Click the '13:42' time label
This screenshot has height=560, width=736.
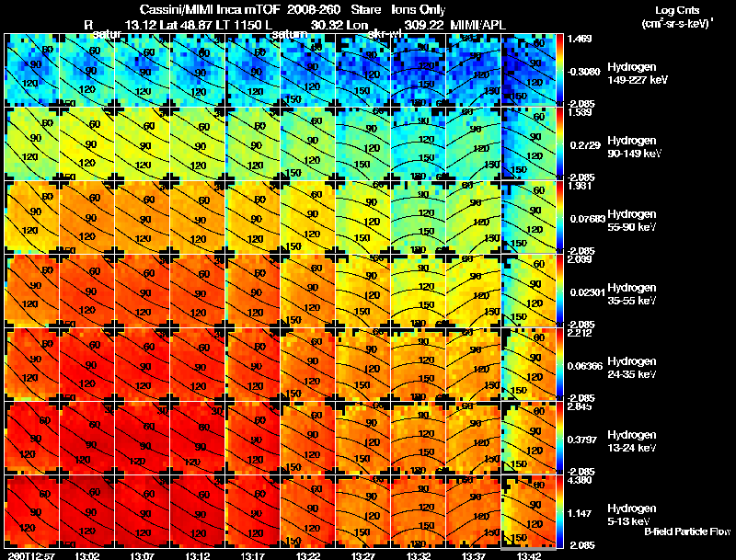pos(528,556)
